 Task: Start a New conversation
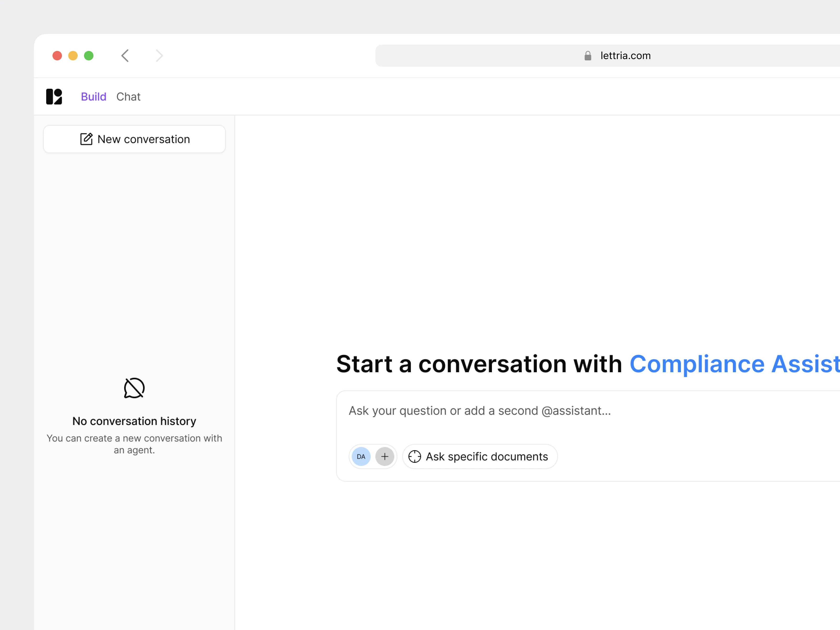click(134, 139)
